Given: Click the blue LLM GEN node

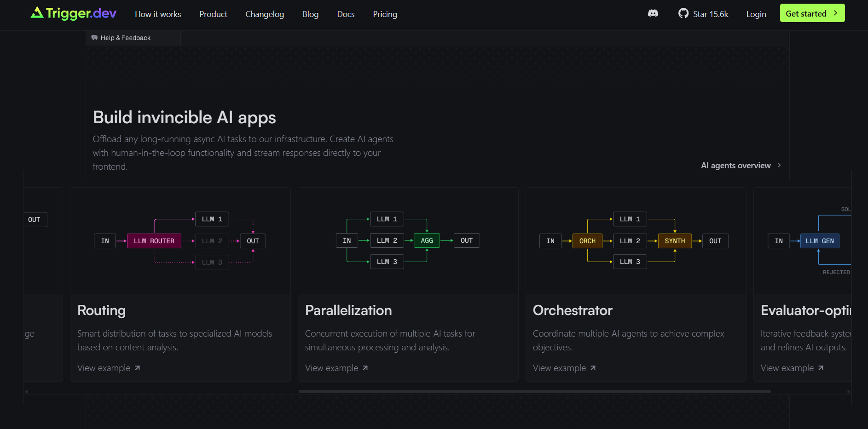Looking at the screenshot, I should [820, 241].
